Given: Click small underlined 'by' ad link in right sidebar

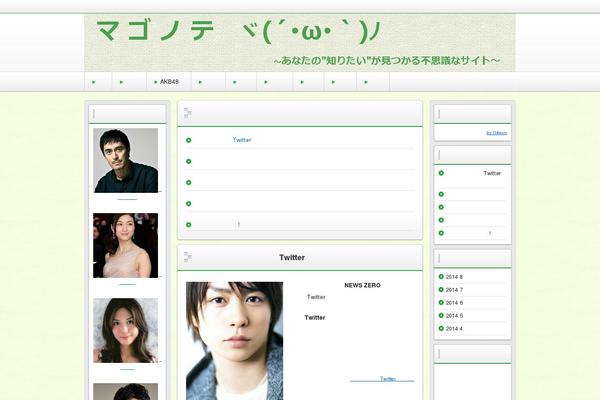Looking at the screenshot, I should (497, 133).
